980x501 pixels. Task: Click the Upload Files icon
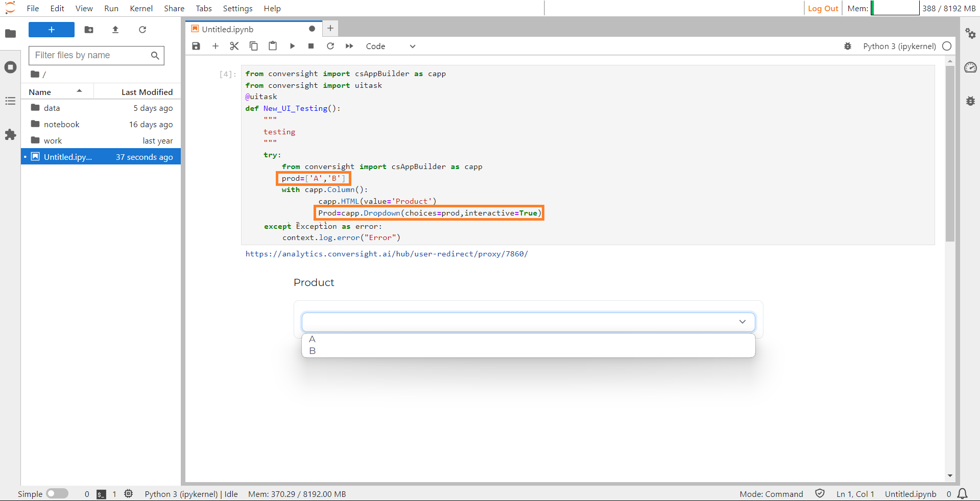(x=115, y=30)
